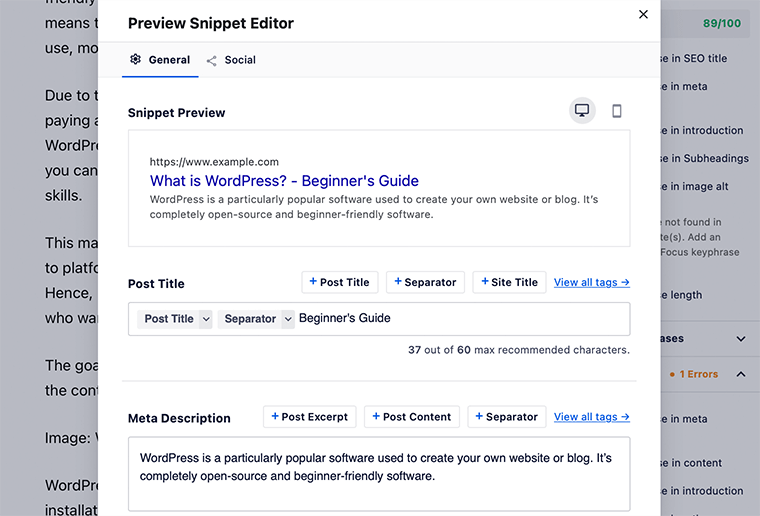Open the General tab
Screen dimensions: 760x516
[x=169, y=60]
